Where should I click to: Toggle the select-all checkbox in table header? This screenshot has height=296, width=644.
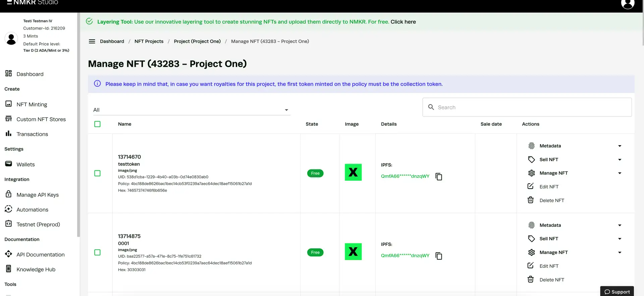[97, 124]
